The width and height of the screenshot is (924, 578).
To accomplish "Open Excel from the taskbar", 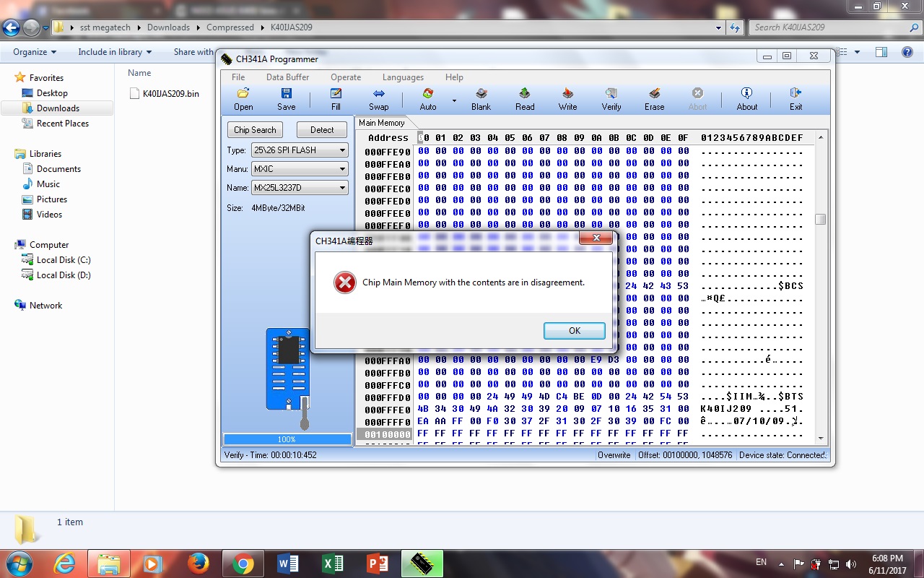I will (x=332, y=564).
